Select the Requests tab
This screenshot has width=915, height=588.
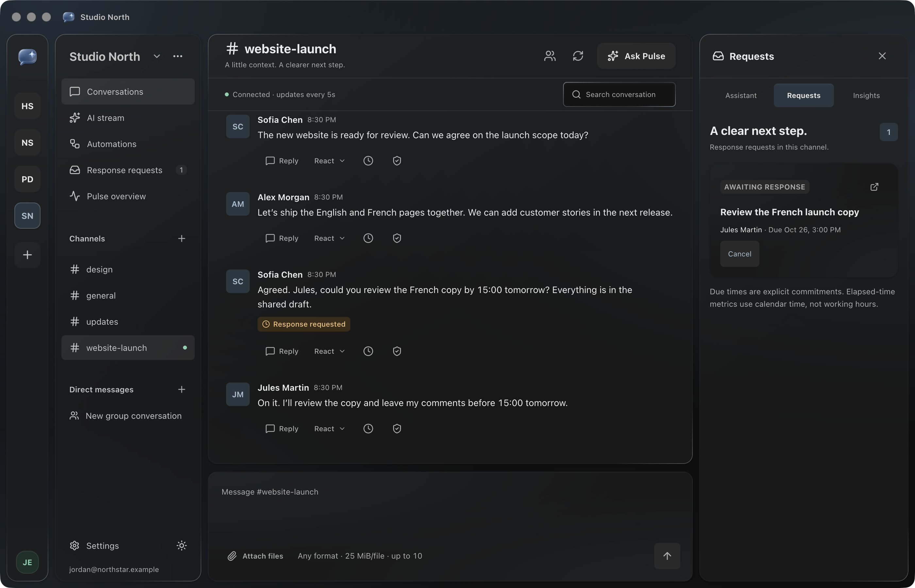click(x=804, y=95)
